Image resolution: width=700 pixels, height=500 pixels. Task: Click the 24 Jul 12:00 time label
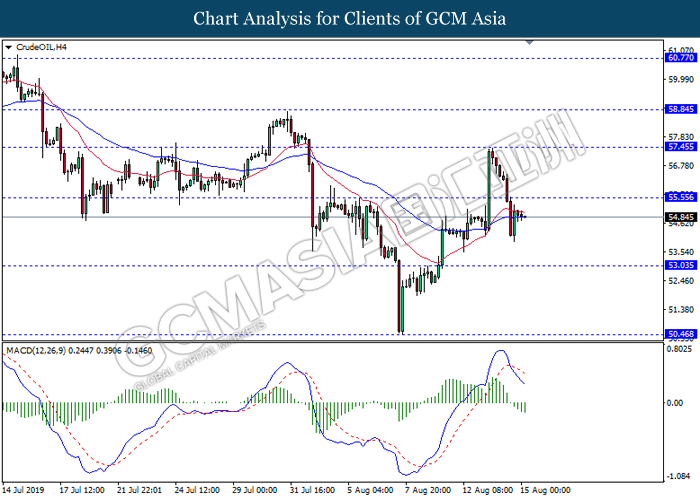(197, 490)
